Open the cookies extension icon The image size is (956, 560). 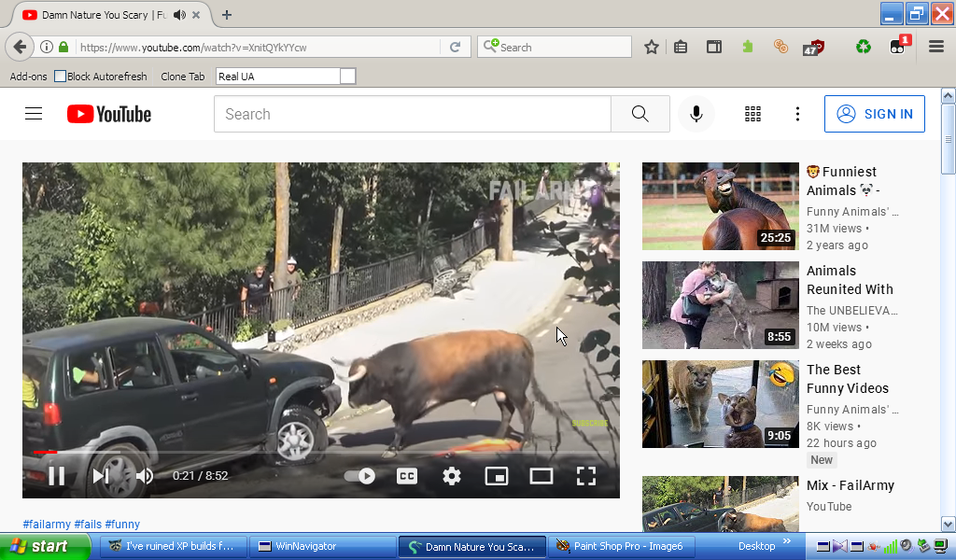click(x=780, y=47)
